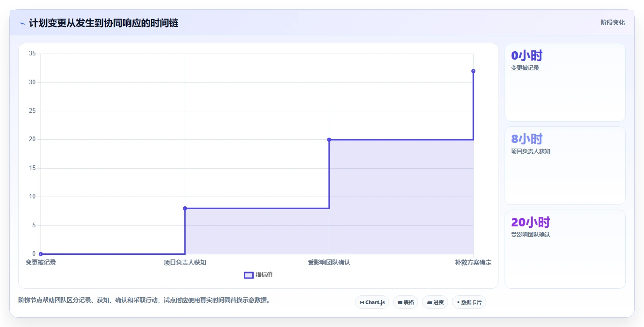This screenshot has height=327, width=644.
Task: Click the chart data point at value 20
Action: [329, 140]
